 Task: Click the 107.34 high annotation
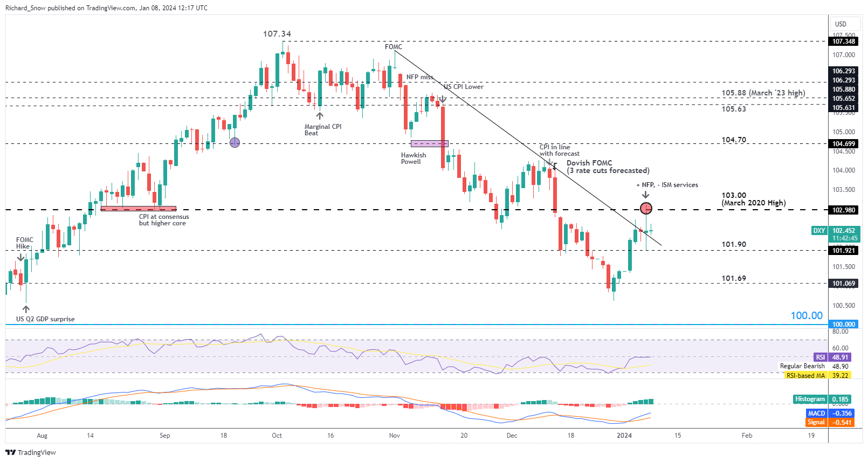pyautogui.click(x=277, y=34)
